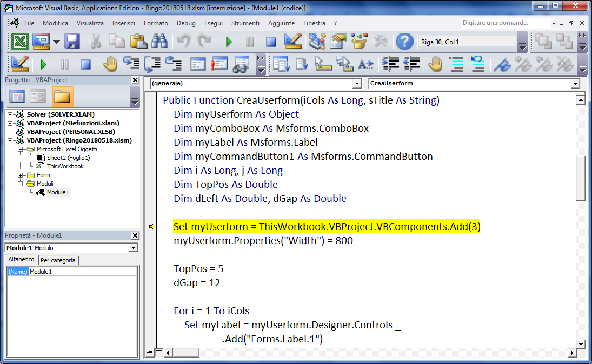The height and width of the screenshot is (364, 592).
Task: Click the Design Mode ruler icon
Action: click(292, 42)
